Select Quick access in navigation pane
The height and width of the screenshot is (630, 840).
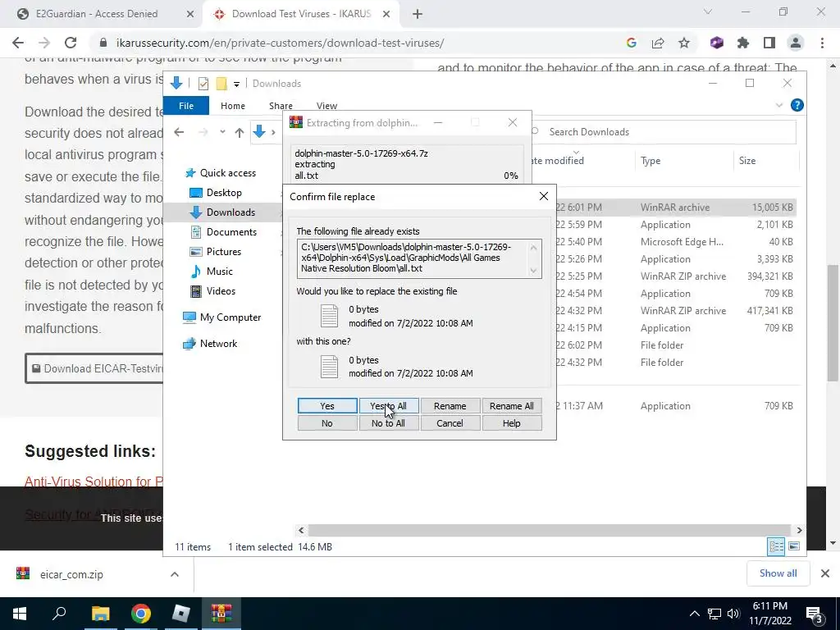pos(220,173)
